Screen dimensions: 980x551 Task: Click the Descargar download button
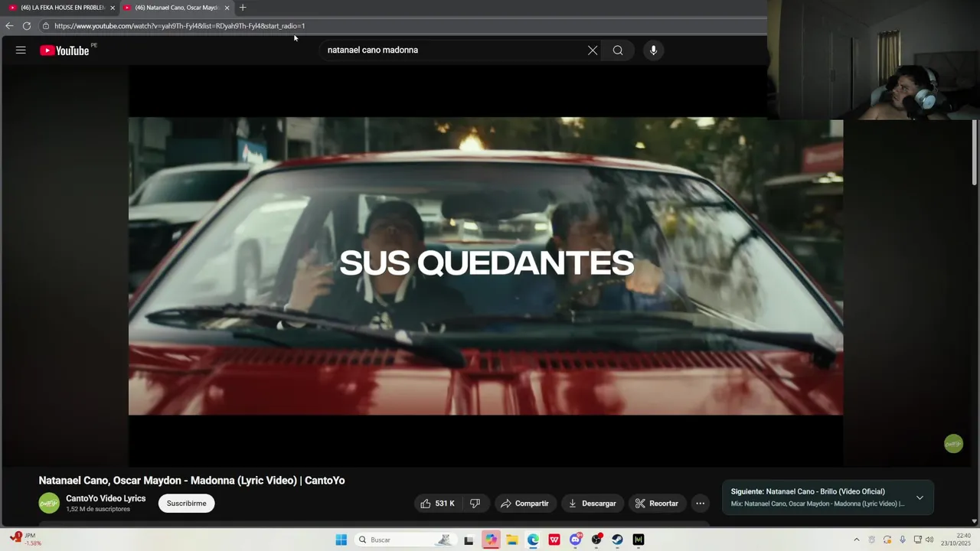pos(592,504)
